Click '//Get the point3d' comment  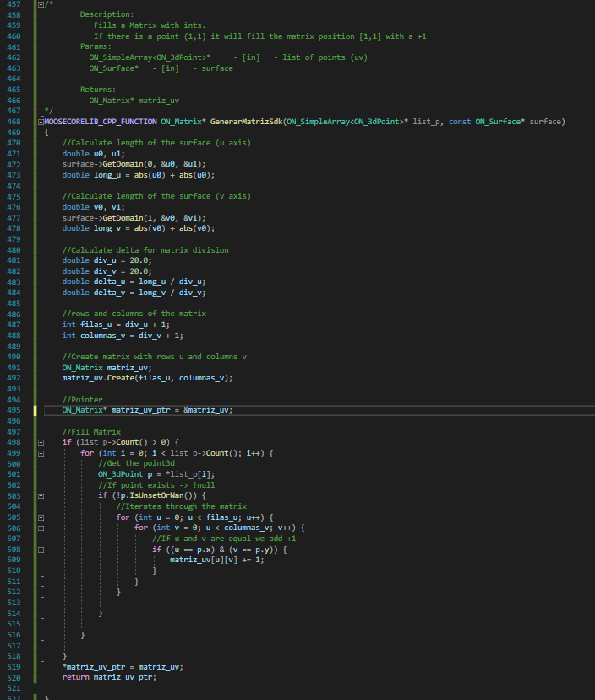click(136, 463)
